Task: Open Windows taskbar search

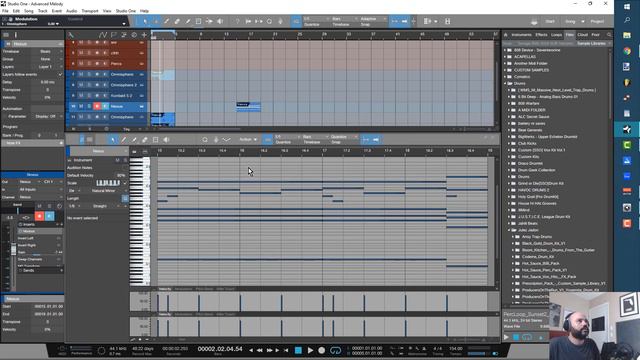Action: pyautogui.click(x=627, y=20)
